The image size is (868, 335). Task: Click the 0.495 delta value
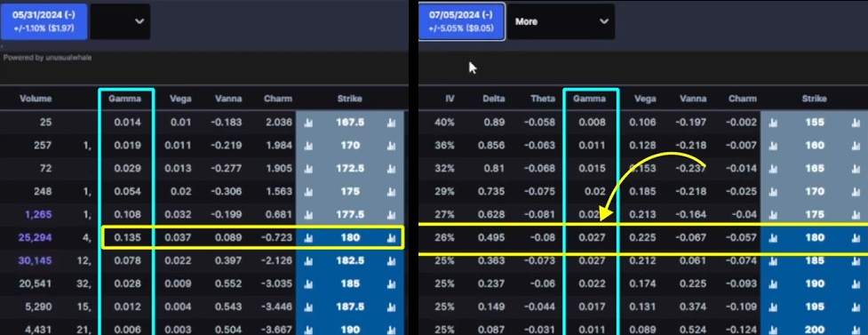[492, 237]
